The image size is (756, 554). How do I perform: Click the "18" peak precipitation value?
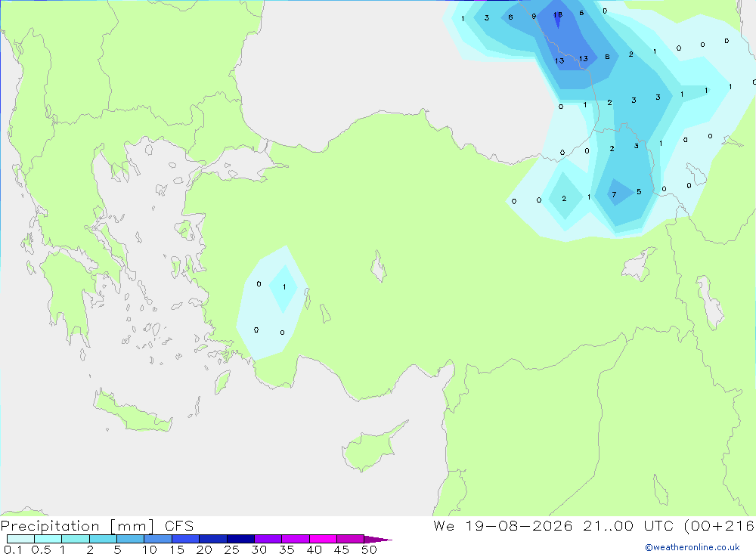click(558, 14)
